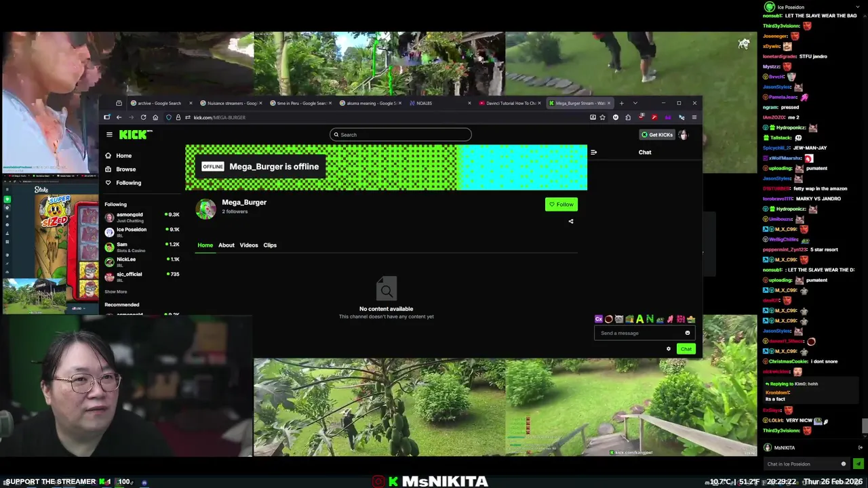The height and width of the screenshot is (488, 868).
Task: Switch to NOALBS browser tab
Action: click(439, 103)
